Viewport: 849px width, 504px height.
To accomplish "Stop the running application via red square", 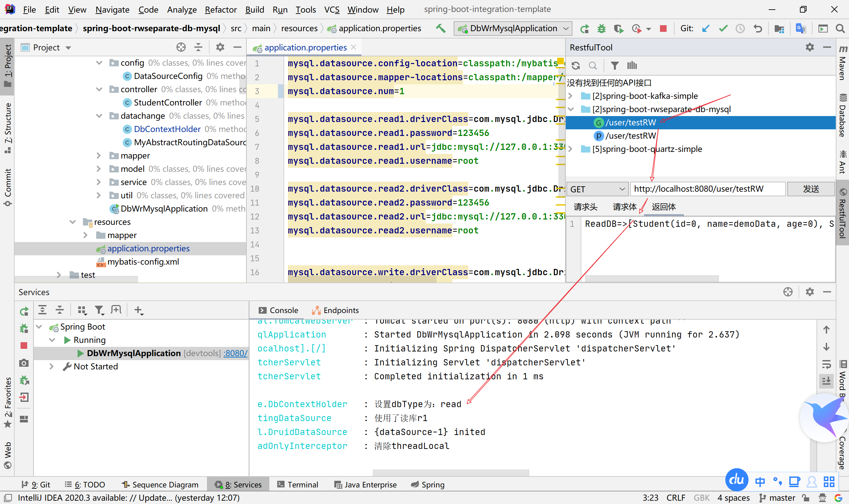I will click(663, 29).
